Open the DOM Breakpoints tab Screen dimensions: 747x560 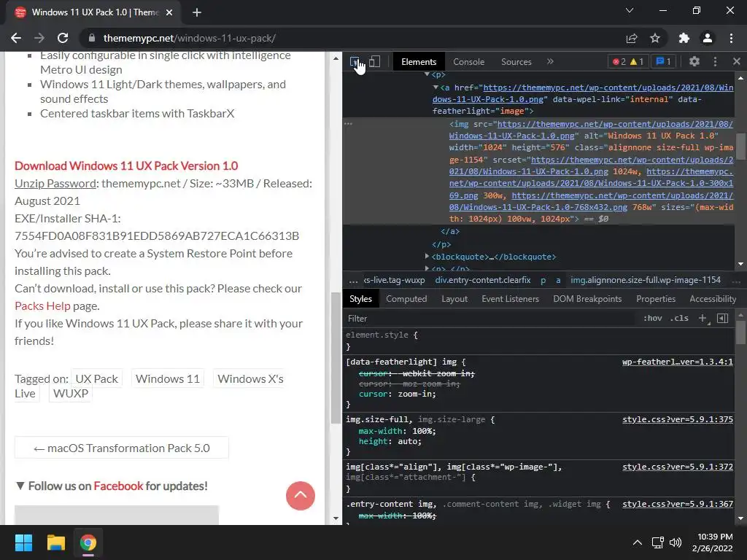(x=587, y=299)
